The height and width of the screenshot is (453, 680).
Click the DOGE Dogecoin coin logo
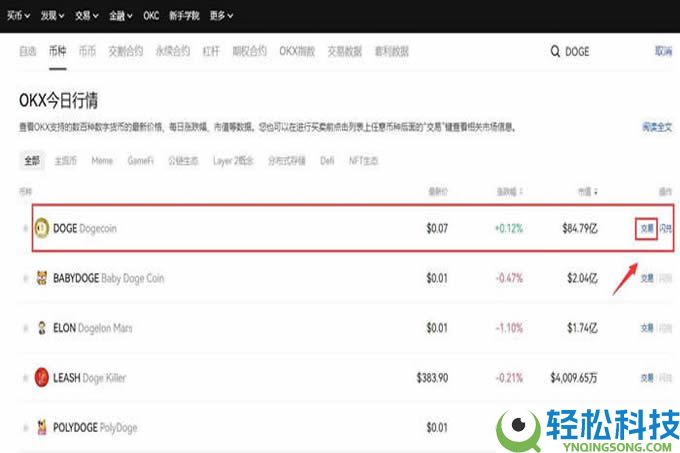42,228
